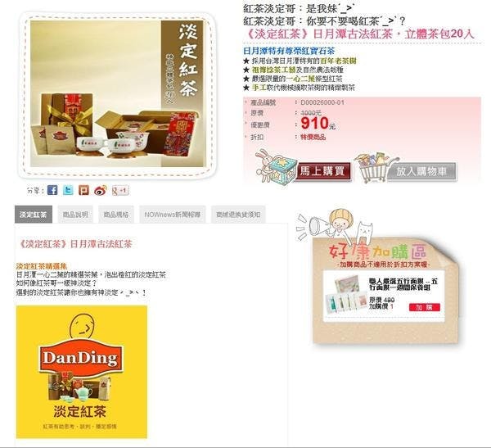Click the yellow DanDing banner image
The height and width of the screenshot is (448, 491).
click(82, 372)
